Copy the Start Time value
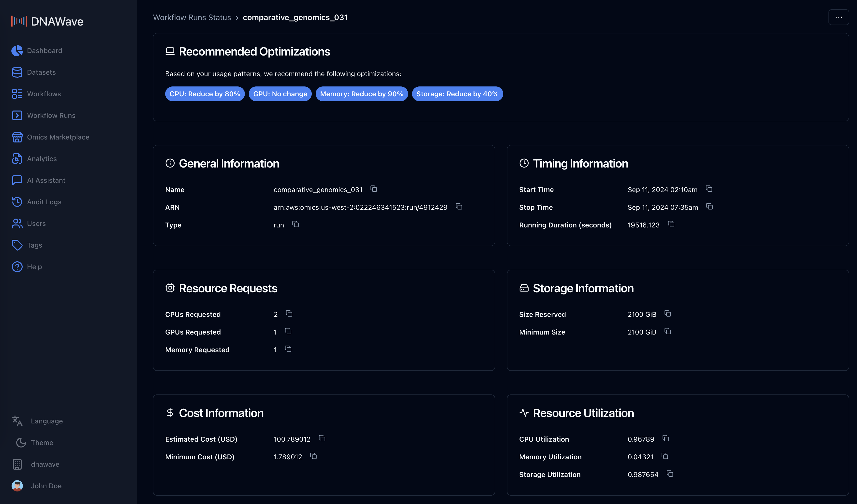 click(709, 189)
